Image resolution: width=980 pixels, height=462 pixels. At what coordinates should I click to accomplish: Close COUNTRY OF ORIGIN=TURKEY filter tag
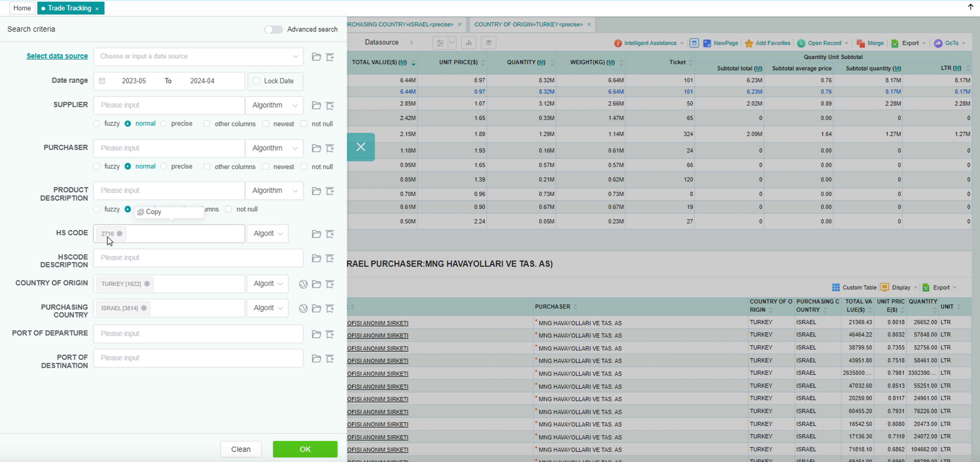pyautogui.click(x=589, y=24)
